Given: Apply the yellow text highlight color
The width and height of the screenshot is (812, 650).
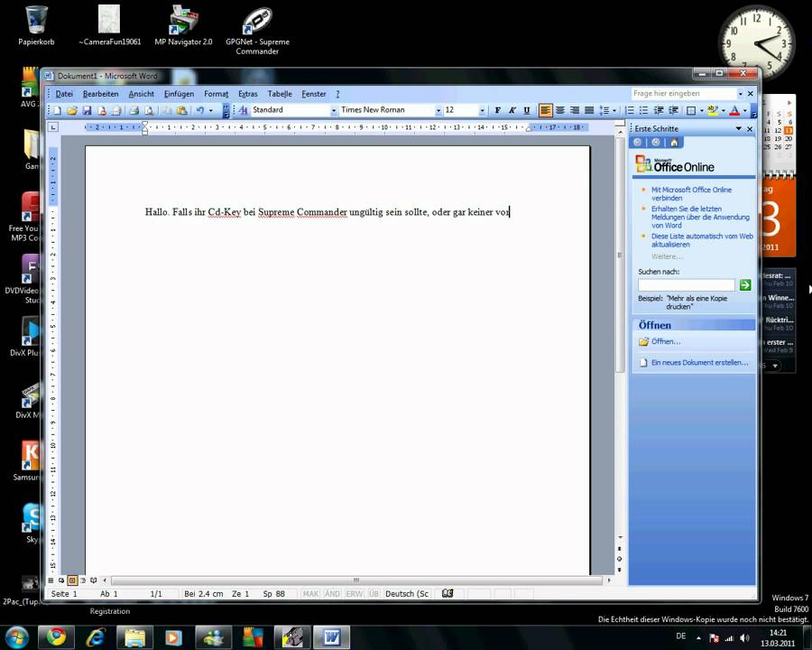Looking at the screenshot, I should (x=713, y=110).
